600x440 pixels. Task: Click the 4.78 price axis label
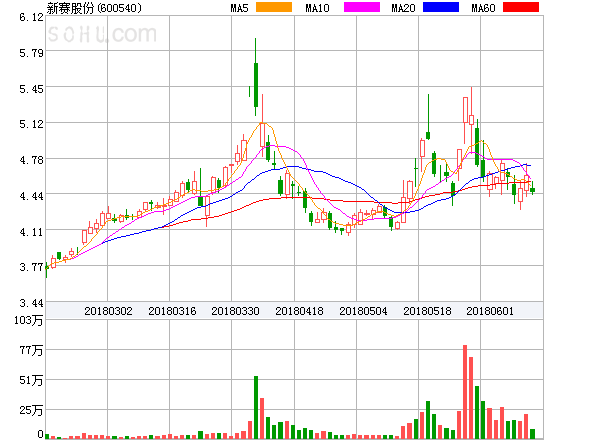pyautogui.click(x=31, y=160)
